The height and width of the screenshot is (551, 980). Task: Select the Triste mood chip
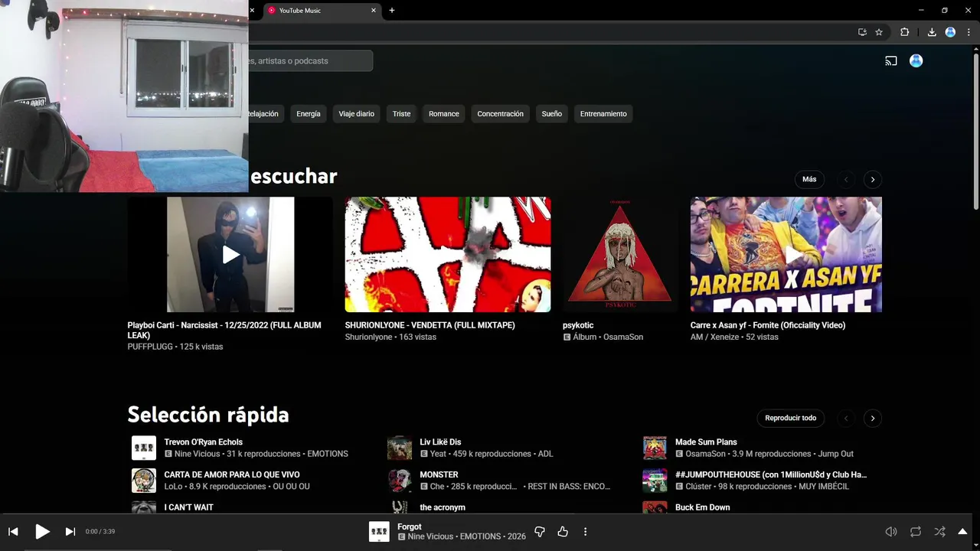pos(402,114)
